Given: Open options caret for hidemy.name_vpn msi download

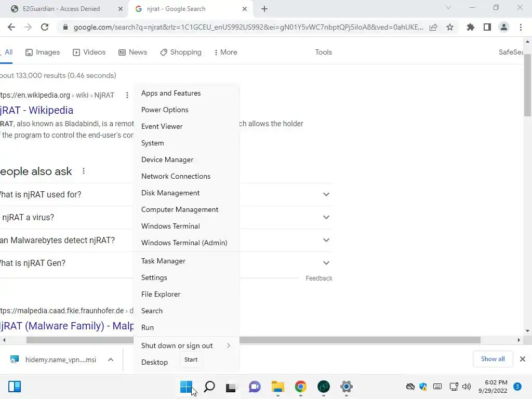Looking at the screenshot, I should [111, 360].
